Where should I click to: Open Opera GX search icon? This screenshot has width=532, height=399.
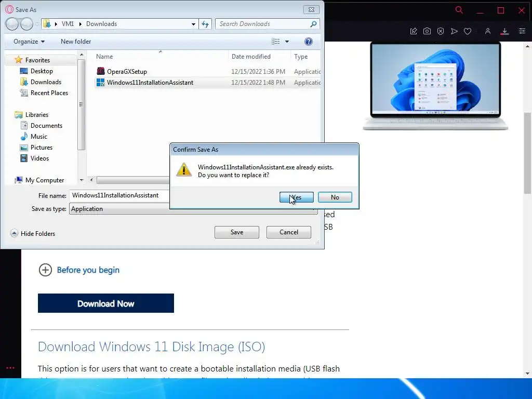(x=459, y=10)
